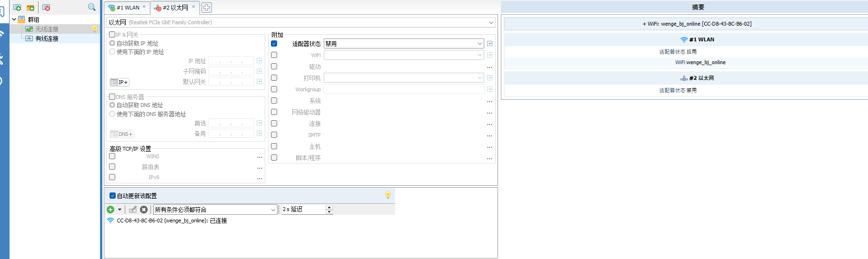Click import arrow beside 备用 DNS field
Viewport: 868px width, 259px height.
point(259,134)
